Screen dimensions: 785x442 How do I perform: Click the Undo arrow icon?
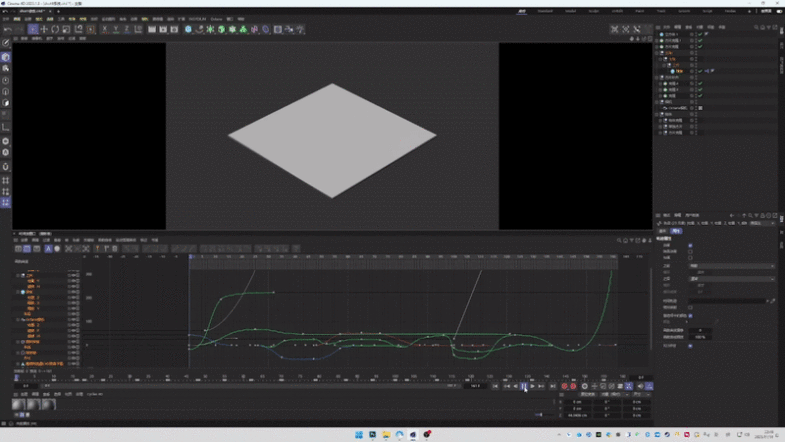(x=7, y=30)
